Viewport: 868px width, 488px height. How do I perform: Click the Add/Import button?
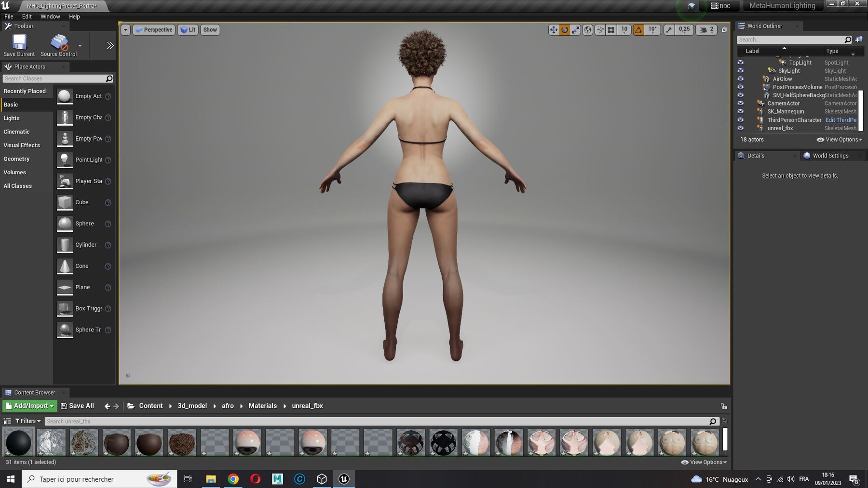point(30,406)
